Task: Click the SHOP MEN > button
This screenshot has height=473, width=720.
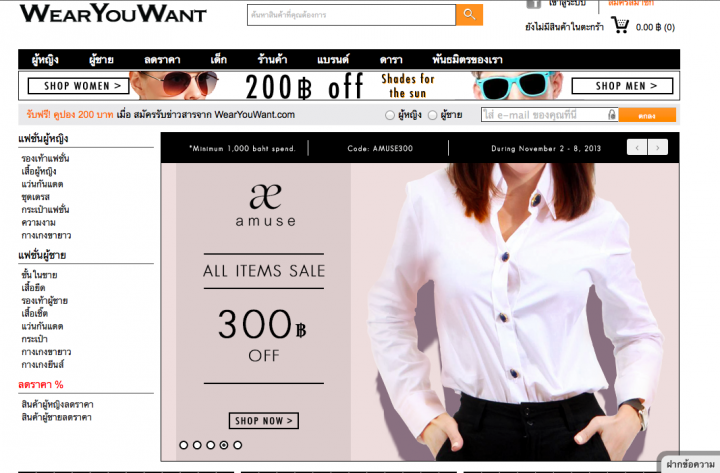Action: [622, 86]
